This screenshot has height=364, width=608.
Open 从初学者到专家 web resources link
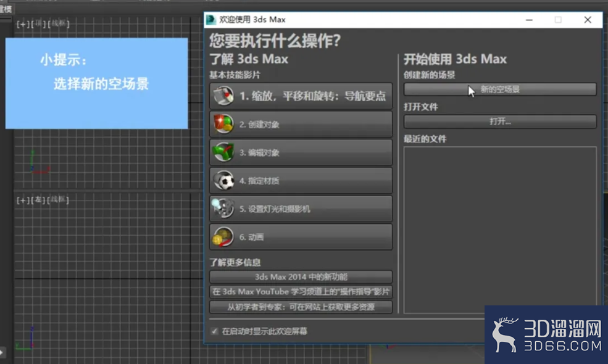tap(301, 307)
